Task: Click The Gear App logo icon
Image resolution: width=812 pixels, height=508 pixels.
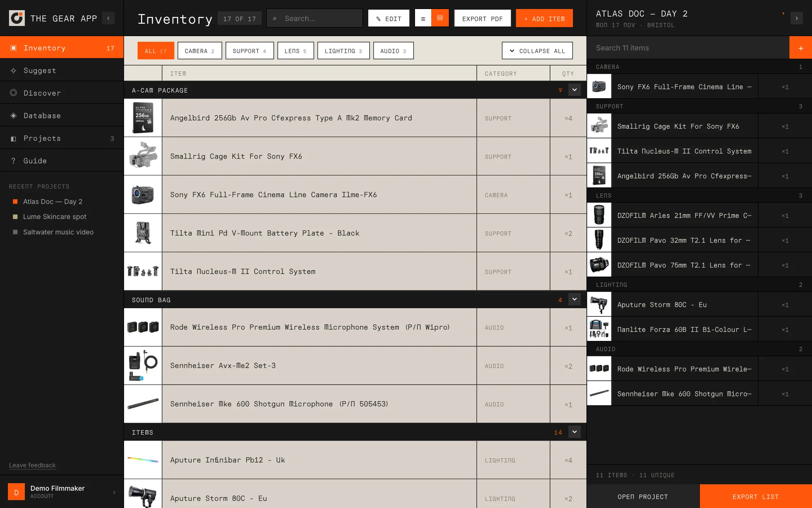Action: click(17, 18)
